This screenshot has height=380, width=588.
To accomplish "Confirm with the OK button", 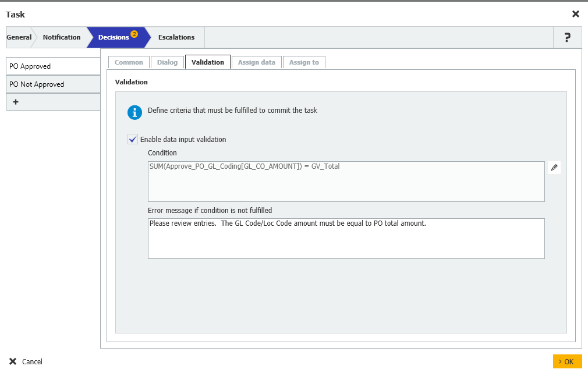I will [x=567, y=361].
